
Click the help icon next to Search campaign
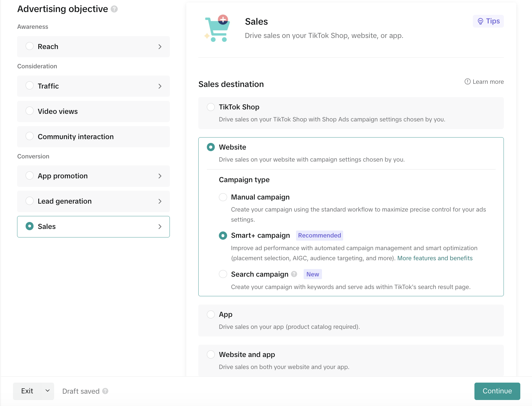[294, 274]
